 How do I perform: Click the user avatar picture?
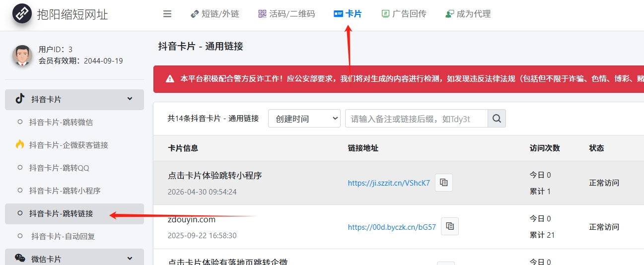point(22,55)
